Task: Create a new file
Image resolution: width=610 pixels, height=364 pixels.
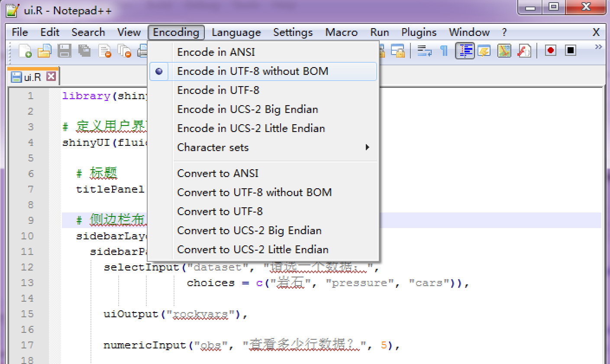Action: (x=25, y=51)
